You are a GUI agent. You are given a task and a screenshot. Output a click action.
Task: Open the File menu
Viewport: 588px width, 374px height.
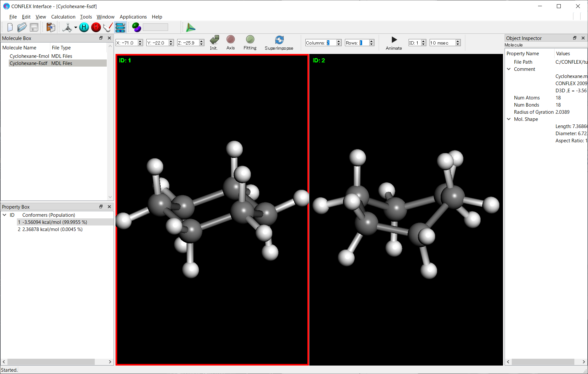point(13,17)
